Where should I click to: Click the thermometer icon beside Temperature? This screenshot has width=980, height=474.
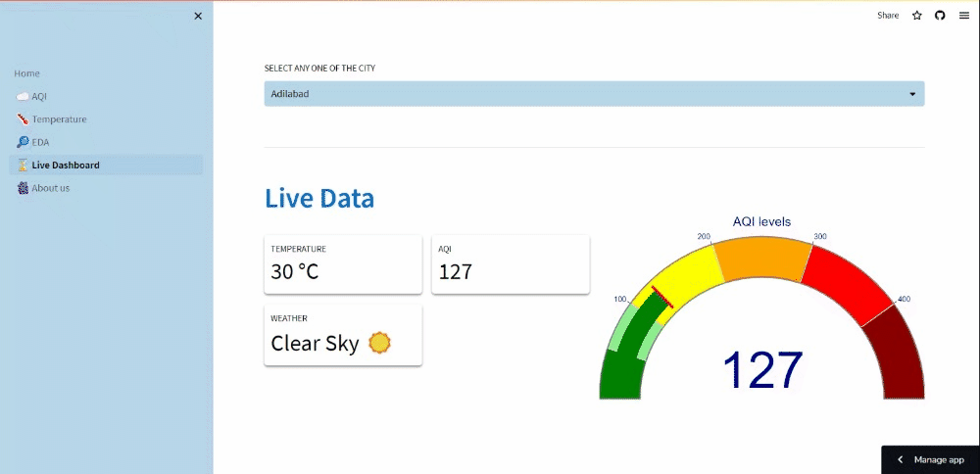click(23, 119)
